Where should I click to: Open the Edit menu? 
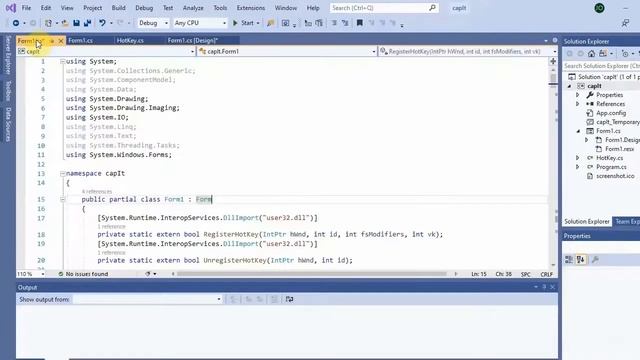coord(46,8)
